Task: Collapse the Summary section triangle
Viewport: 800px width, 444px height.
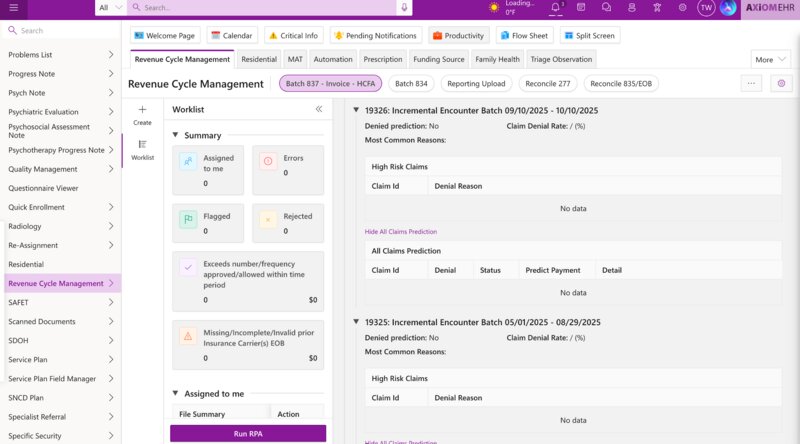Action: pos(175,135)
